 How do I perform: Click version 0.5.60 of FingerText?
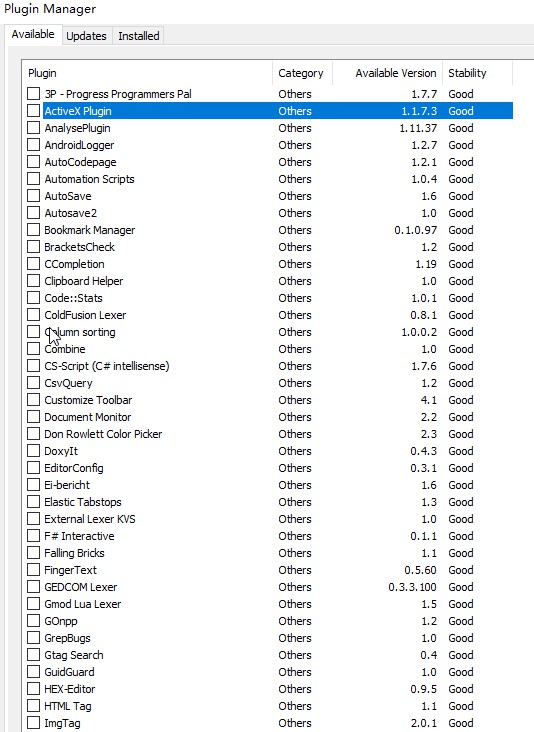[x=421, y=570]
